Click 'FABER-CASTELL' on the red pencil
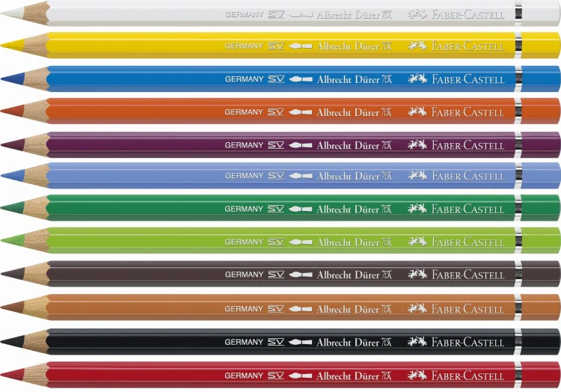The height and width of the screenshot is (392, 561). pyautogui.click(x=468, y=376)
